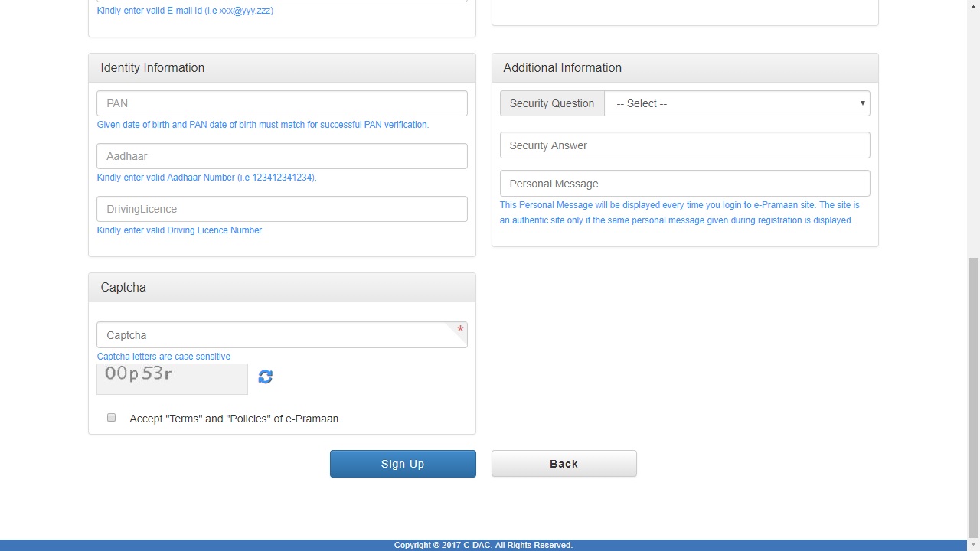This screenshot has width=980, height=551.
Task: Click the Back button
Action: coord(563,464)
